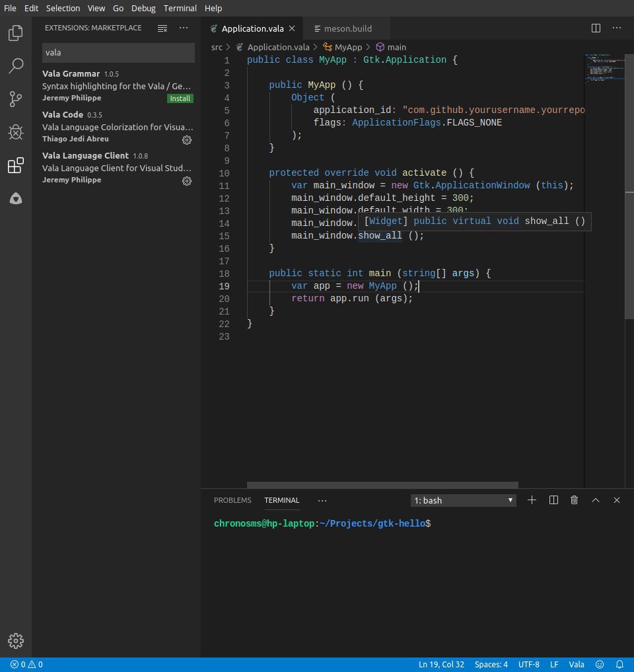Open the Manage gear in the activity bar
The image size is (634, 672).
(x=16, y=641)
